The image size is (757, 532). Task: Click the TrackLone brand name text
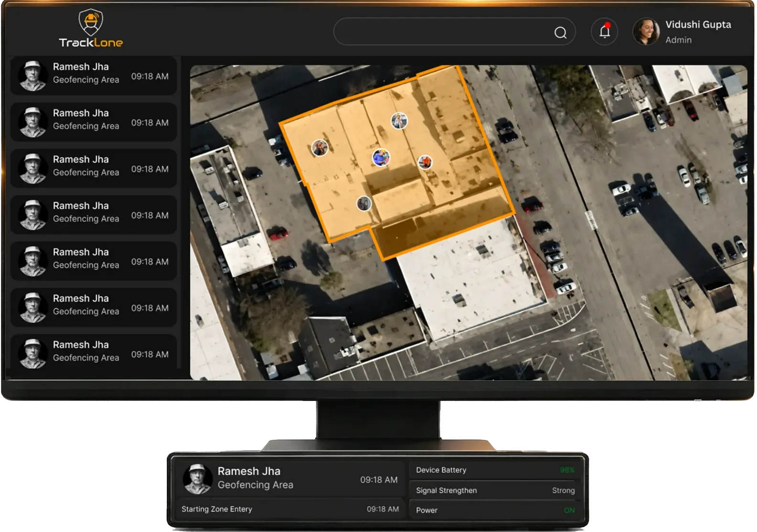coord(91,43)
